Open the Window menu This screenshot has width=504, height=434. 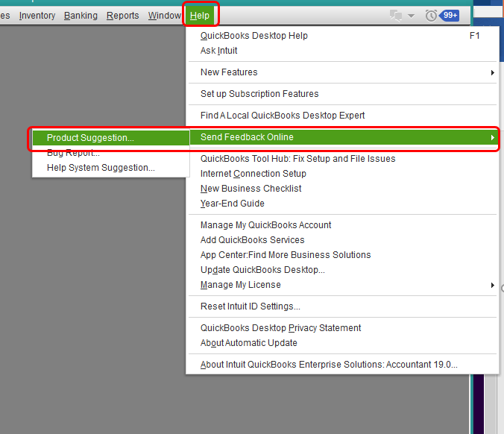[x=164, y=16]
